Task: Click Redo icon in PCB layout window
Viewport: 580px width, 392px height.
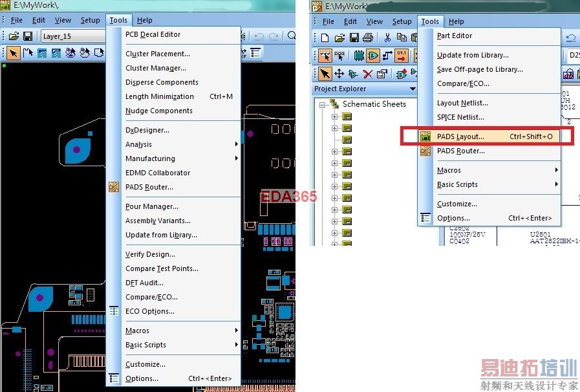Action: click(x=274, y=36)
